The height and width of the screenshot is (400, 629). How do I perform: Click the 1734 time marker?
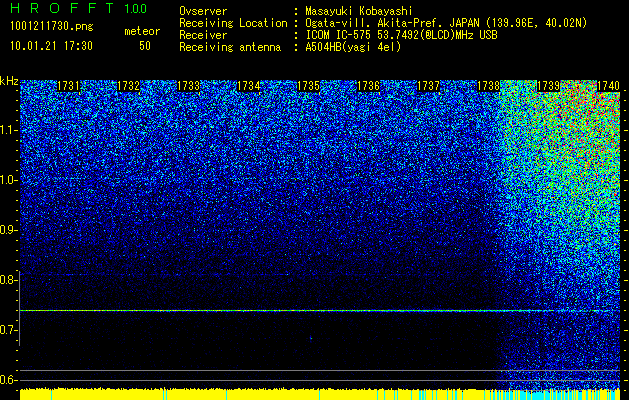pyautogui.click(x=249, y=86)
